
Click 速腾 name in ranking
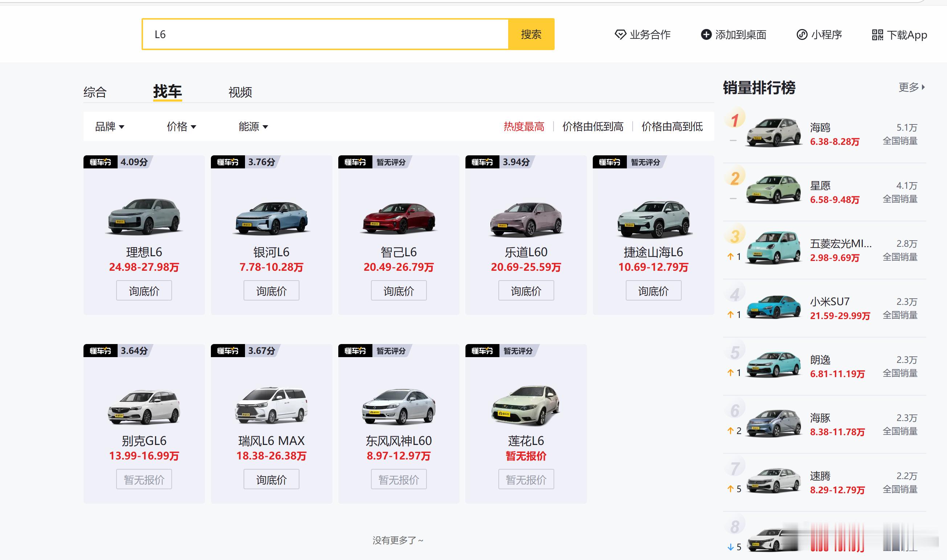[x=820, y=476]
